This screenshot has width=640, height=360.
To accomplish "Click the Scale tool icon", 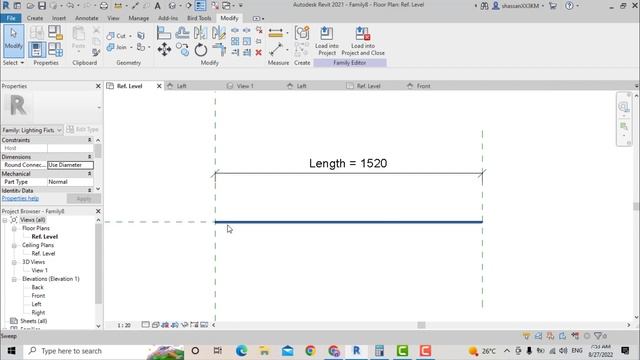I will (247, 41).
